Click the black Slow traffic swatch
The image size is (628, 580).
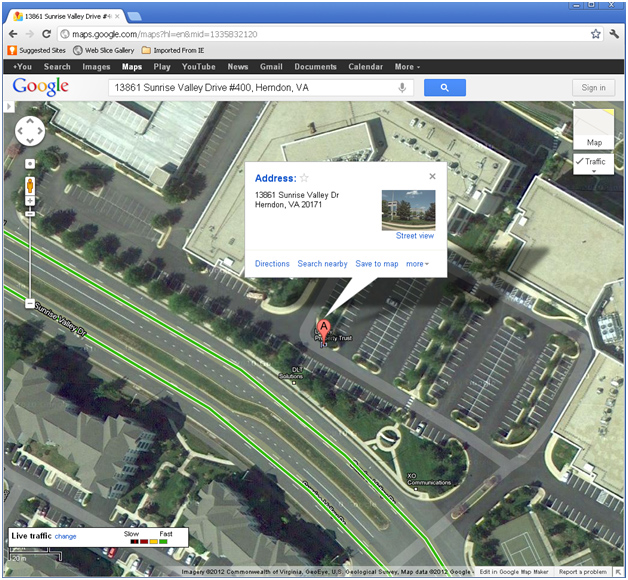(134, 542)
